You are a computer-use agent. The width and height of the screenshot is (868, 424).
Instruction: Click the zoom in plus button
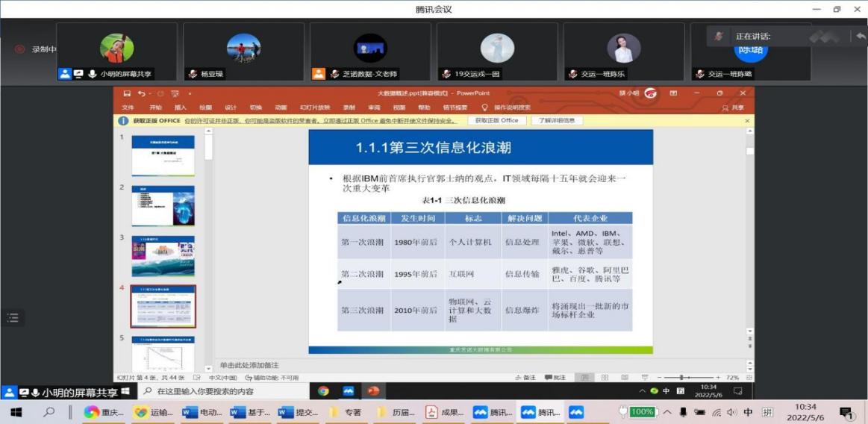(x=719, y=378)
